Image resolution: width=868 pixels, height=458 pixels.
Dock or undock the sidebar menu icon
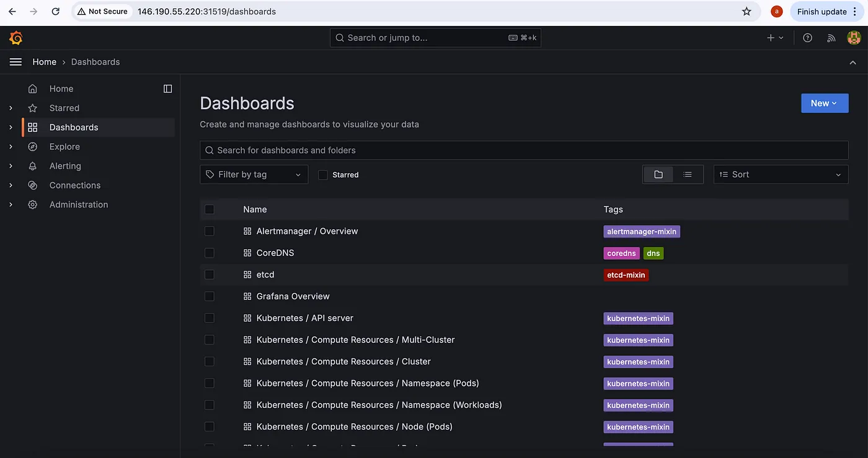click(167, 89)
